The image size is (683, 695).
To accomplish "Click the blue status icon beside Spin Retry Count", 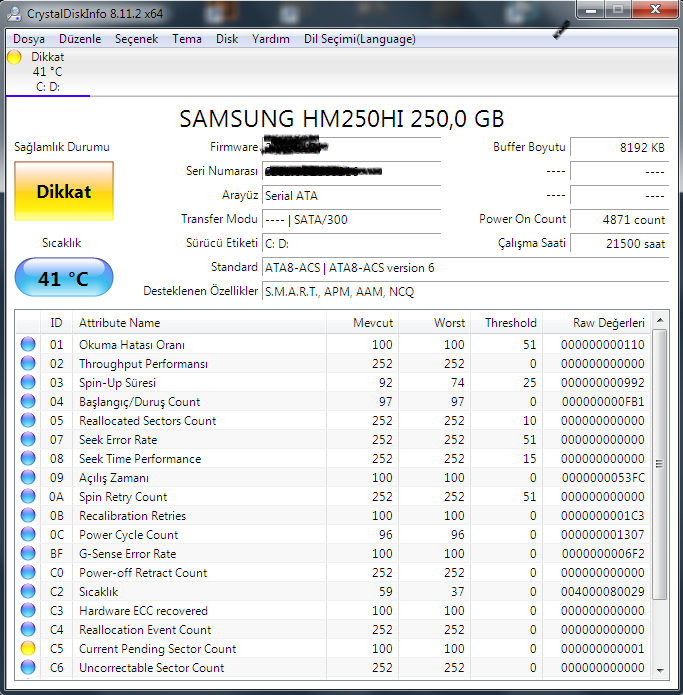I will (28, 497).
